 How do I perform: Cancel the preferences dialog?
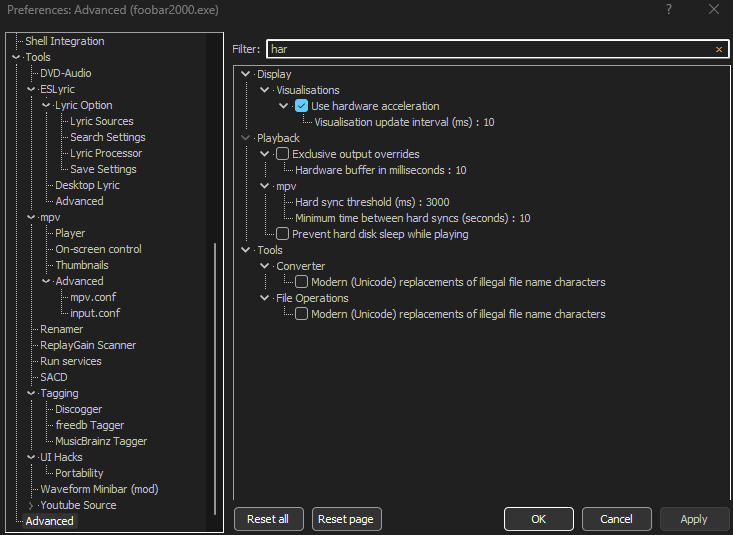tap(616, 519)
